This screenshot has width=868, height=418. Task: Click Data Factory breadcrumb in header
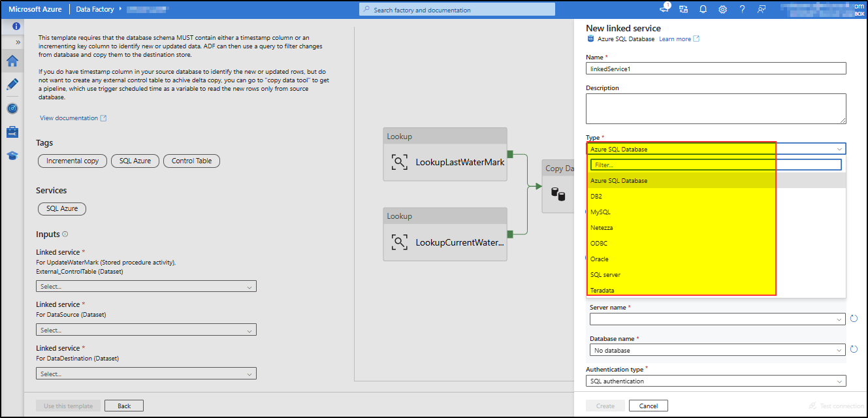tap(95, 9)
